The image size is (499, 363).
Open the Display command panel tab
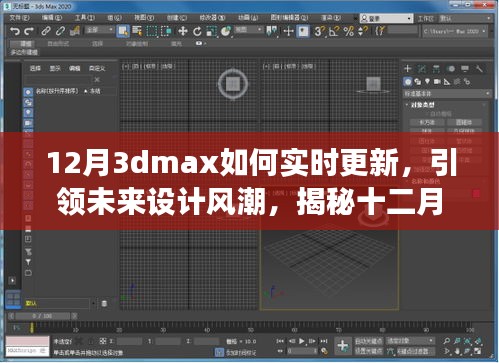pyautogui.click(x=465, y=69)
